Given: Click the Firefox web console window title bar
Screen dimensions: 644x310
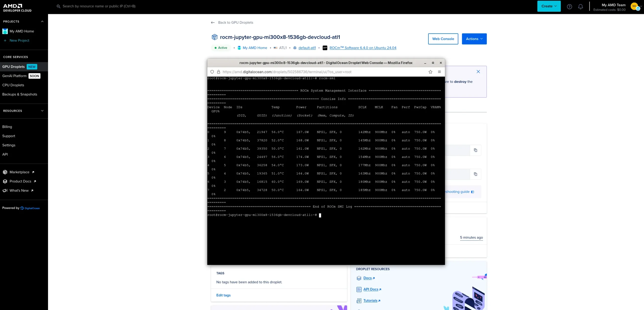Looking at the screenshot, I should (326, 63).
